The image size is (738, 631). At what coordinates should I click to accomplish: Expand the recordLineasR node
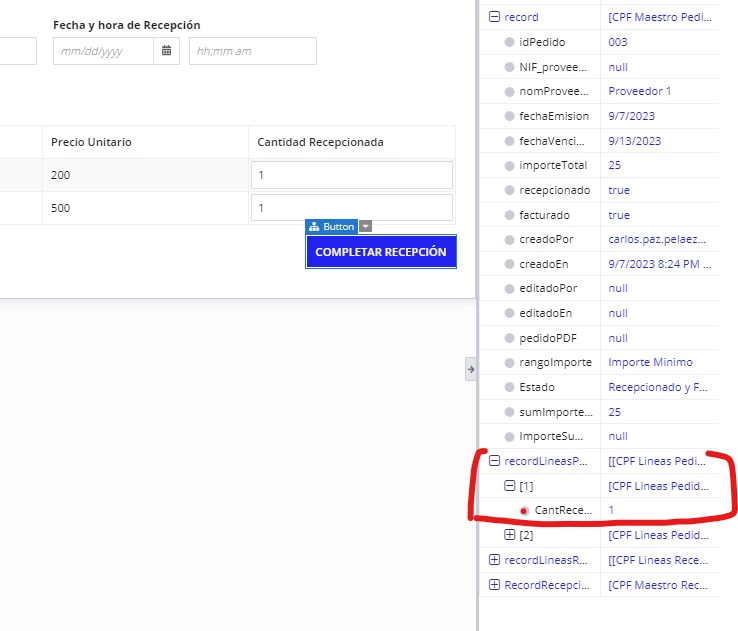(494, 559)
